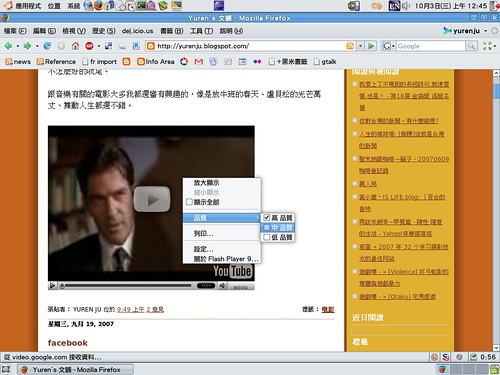Open the Info Area bookmark
Screen dimensions: 500x375
[x=156, y=62]
